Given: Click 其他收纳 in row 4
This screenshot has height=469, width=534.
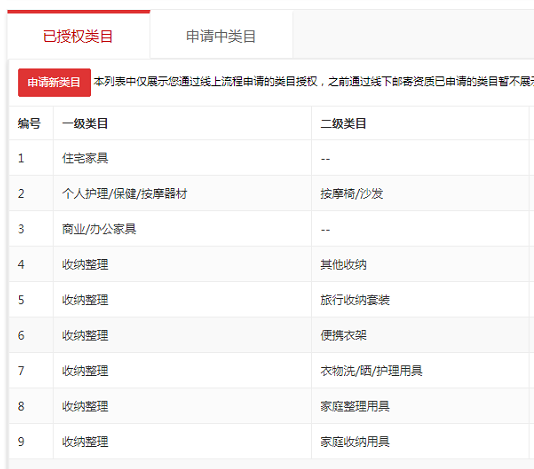Looking at the screenshot, I should [343, 265].
